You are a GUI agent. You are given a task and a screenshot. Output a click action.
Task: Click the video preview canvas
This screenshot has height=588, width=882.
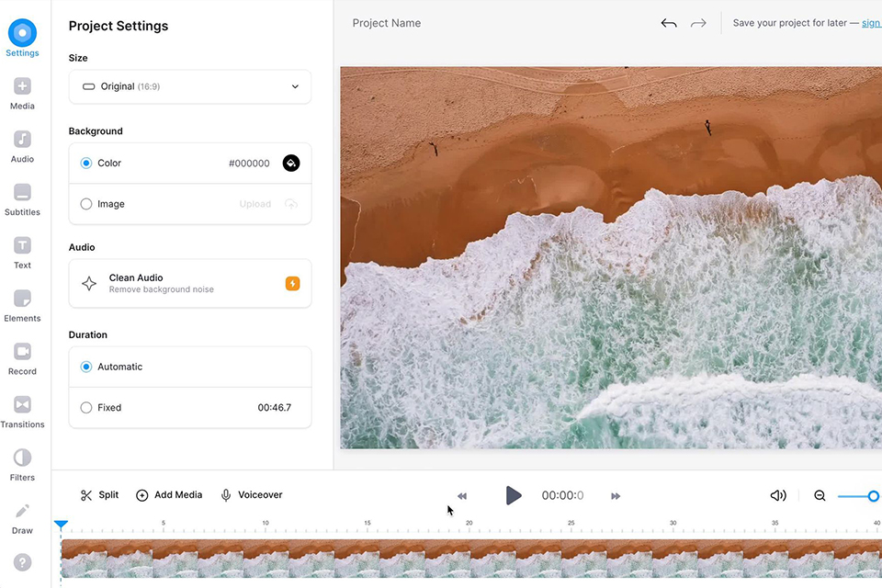point(611,257)
